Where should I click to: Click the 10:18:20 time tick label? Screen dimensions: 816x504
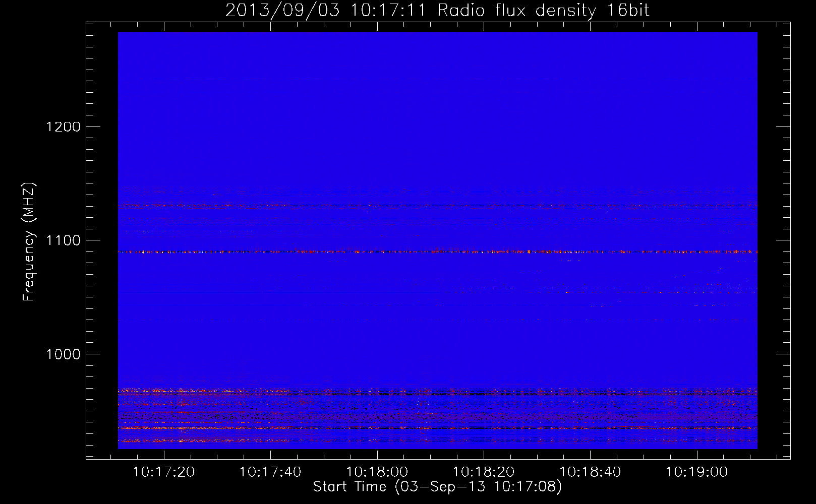click(x=484, y=472)
